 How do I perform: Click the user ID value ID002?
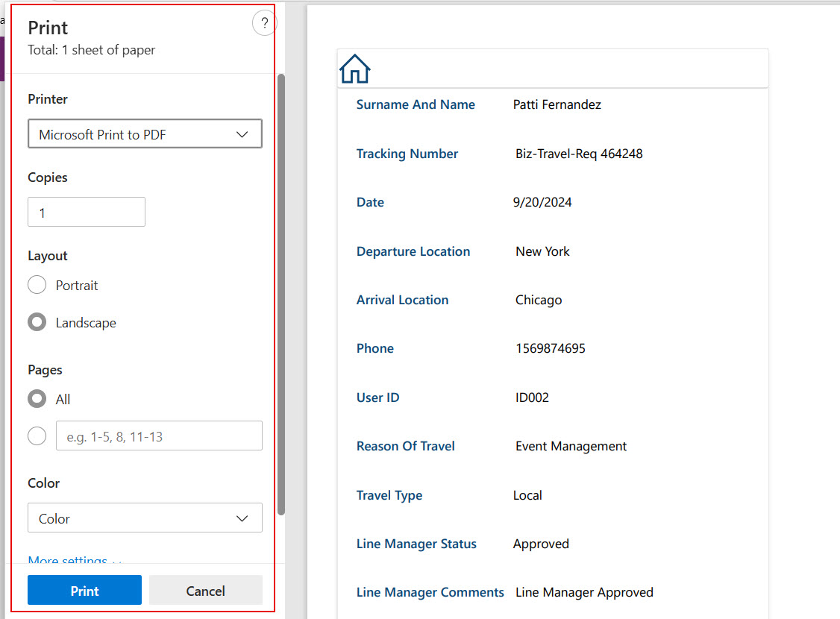(532, 398)
